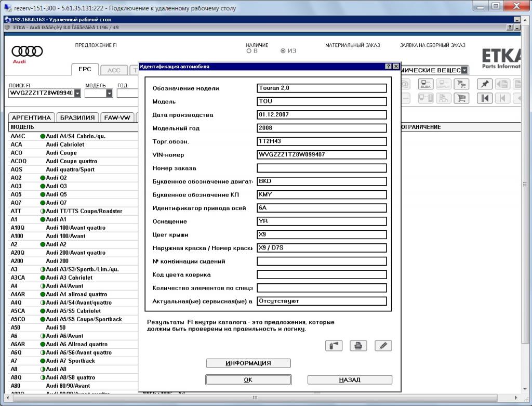Click the ГОД input field
This screenshot has width=532, height=406.
click(128, 93)
